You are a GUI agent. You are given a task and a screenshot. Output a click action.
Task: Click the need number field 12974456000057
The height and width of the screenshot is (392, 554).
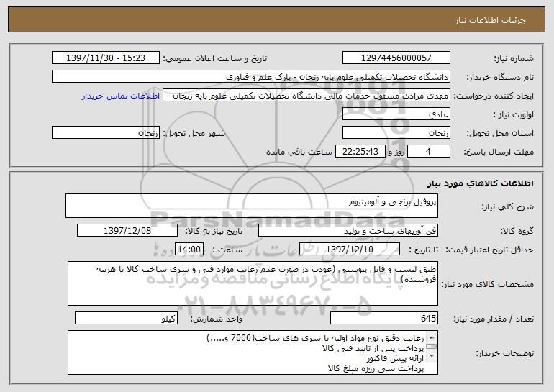[396, 58]
